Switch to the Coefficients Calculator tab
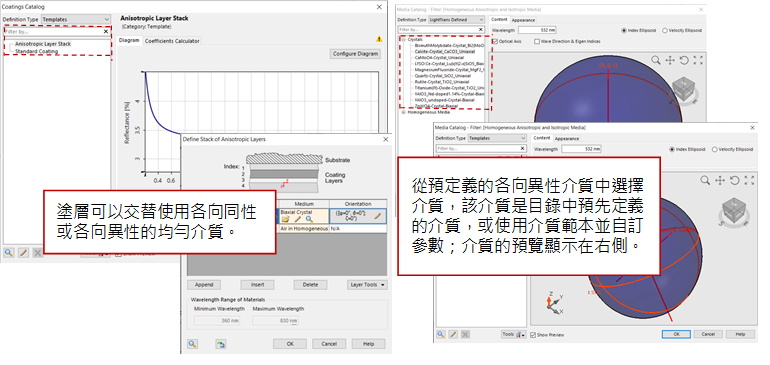The height and width of the screenshot is (365, 770). tap(172, 41)
